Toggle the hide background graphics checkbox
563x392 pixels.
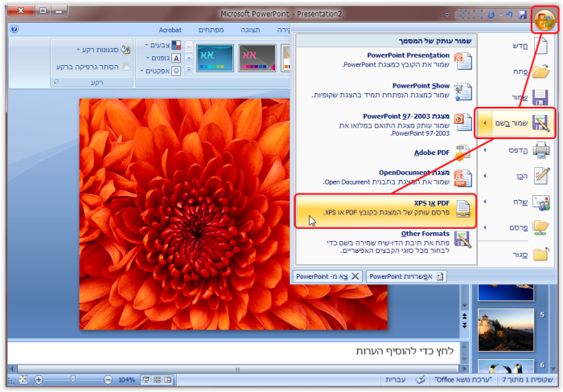coord(125,67)
